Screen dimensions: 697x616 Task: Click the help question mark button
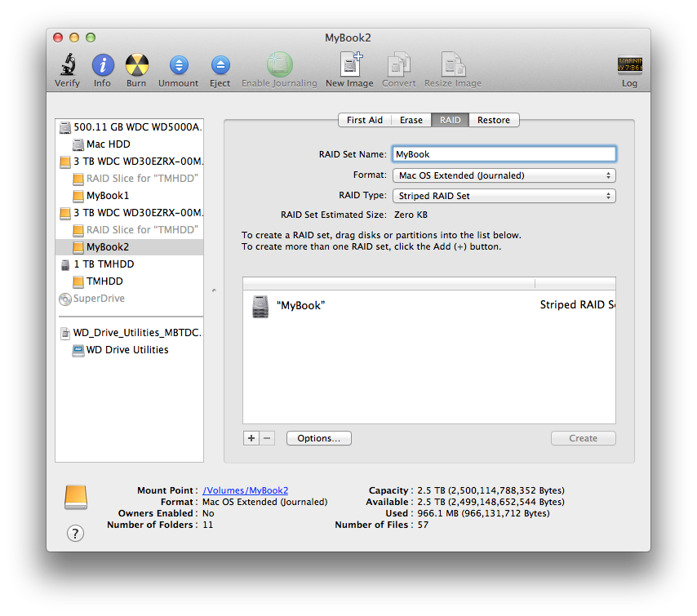[x=76, y=533]
